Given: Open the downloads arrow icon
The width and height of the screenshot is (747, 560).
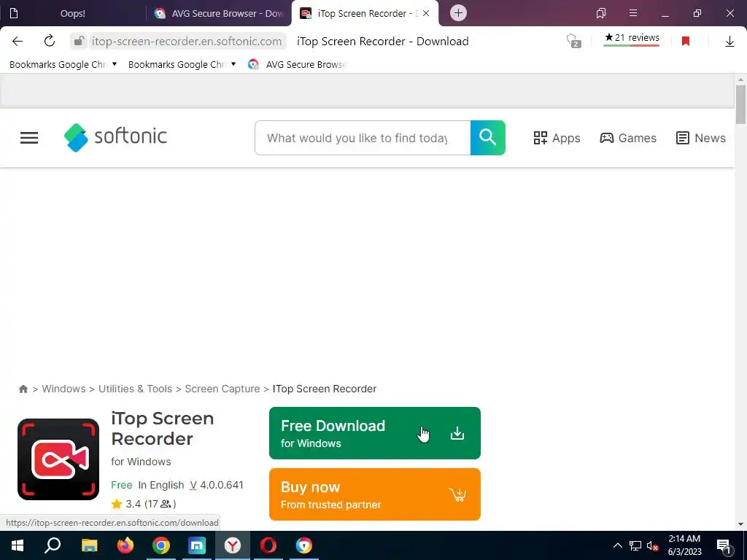Looking at the screenshot, I should [729, 42].
